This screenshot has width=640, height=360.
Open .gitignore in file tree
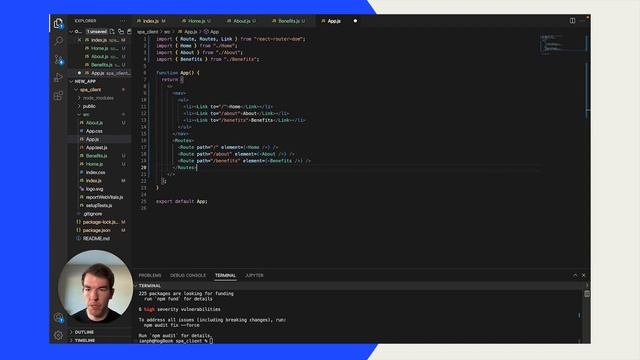click(x=92, y=214)
